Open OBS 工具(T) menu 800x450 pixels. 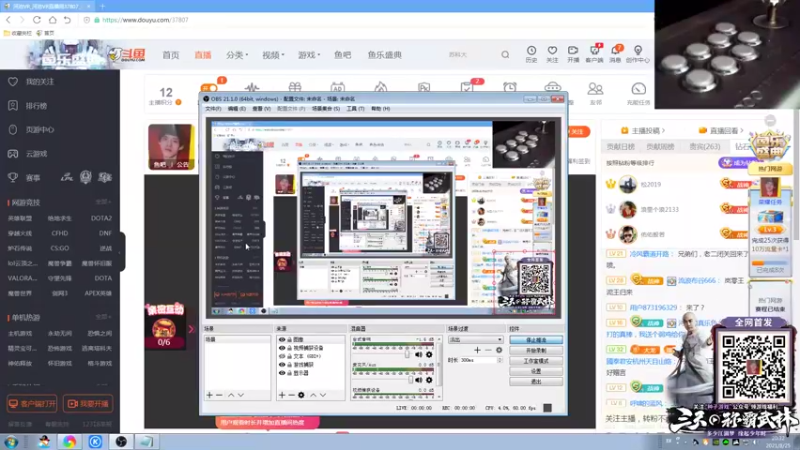point(355,109)
